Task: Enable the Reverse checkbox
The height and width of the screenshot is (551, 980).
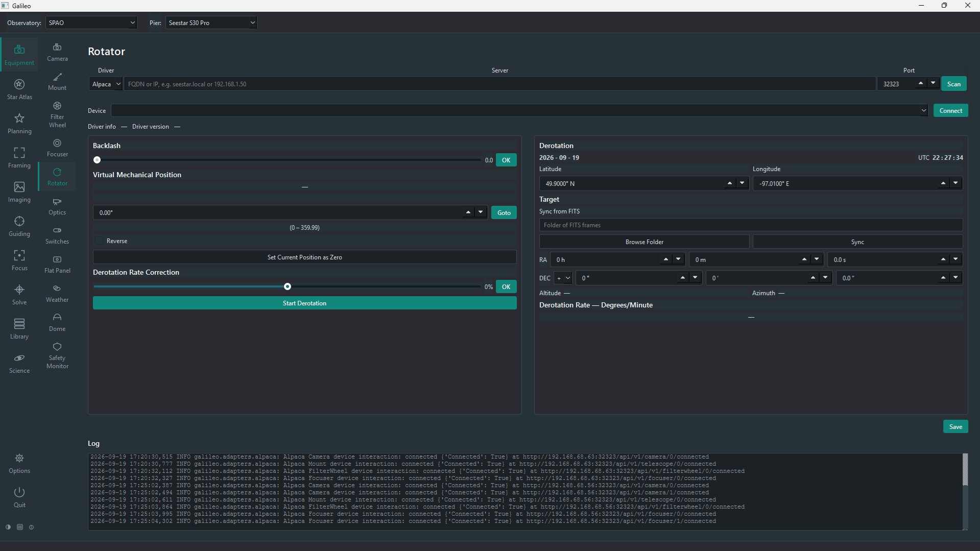Action: (x=100, y=241)
